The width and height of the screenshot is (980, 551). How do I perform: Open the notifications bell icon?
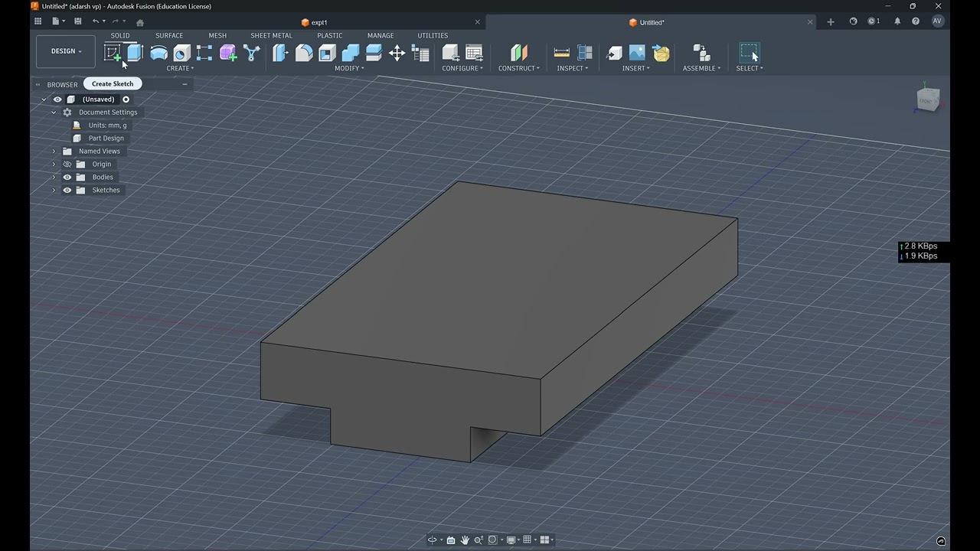(897, 21)
